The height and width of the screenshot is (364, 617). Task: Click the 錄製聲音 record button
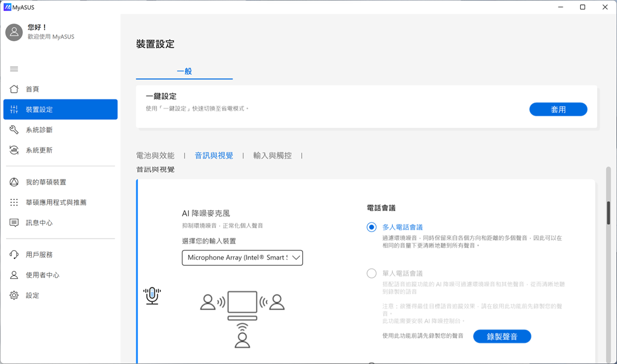pyautogui.click(x=502, y=336)
